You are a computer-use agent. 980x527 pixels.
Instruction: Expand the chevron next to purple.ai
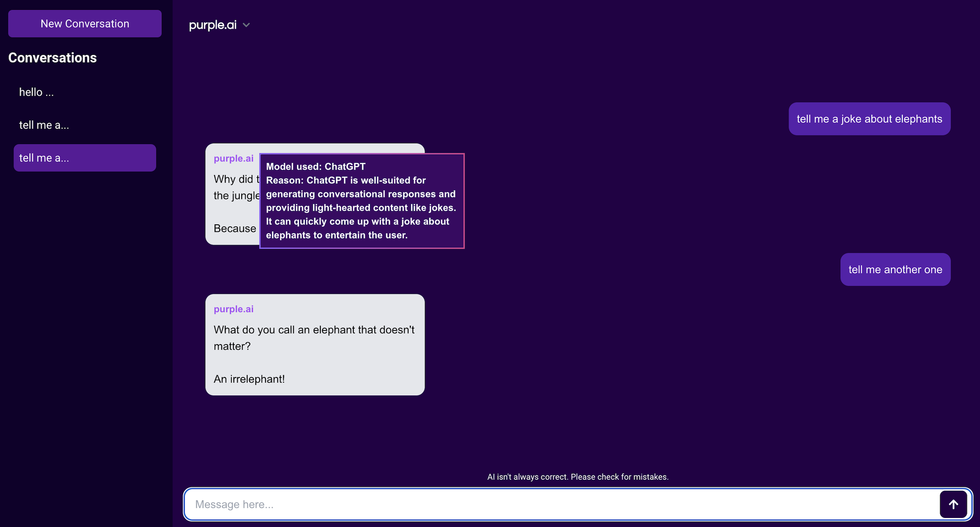pos(246,25)
